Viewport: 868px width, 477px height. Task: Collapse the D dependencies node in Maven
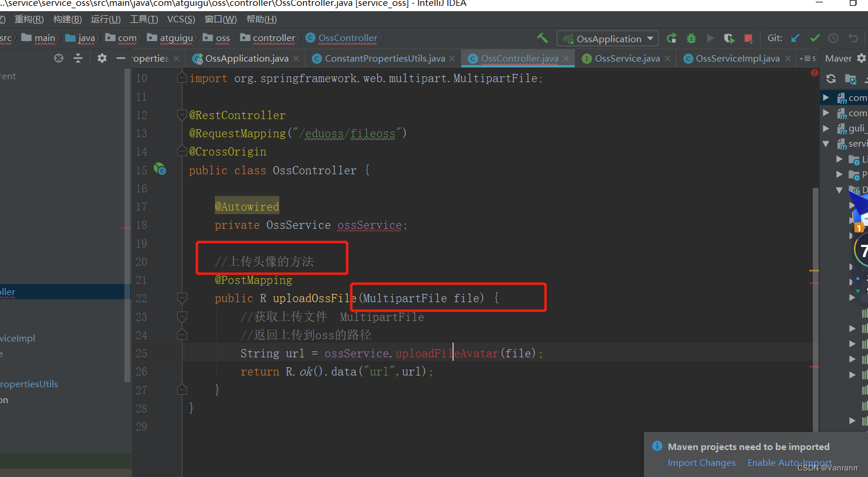tap(839, 190)
